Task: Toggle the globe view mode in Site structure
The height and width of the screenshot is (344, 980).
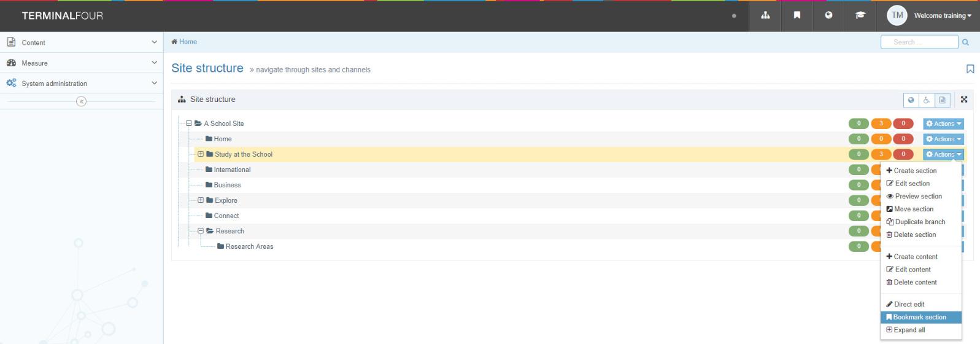Action: (x=911, y=100)
